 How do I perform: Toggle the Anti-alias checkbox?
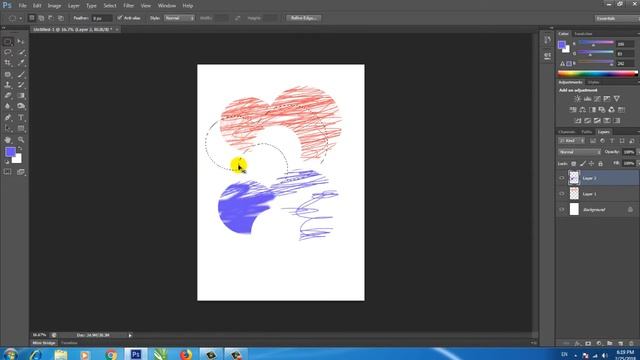click(x=120, y=18)
